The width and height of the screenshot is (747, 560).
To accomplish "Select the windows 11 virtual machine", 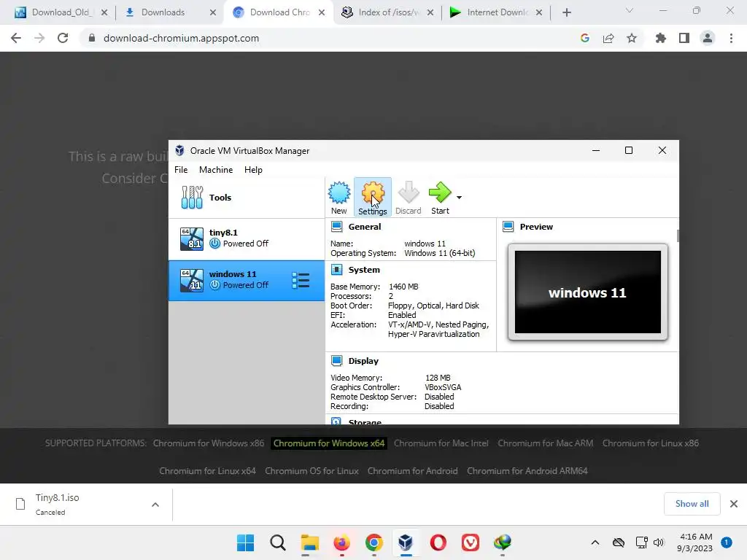I will (x=247, y=280).
